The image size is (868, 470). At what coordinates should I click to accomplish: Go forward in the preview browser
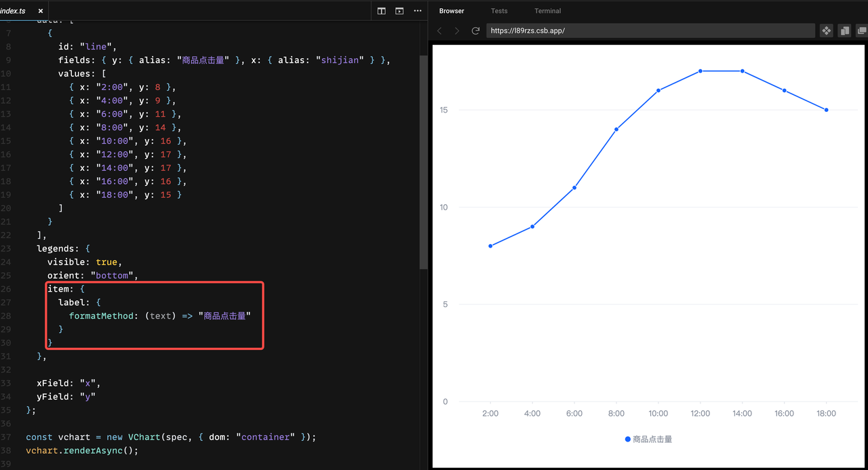tap(457, 31)
